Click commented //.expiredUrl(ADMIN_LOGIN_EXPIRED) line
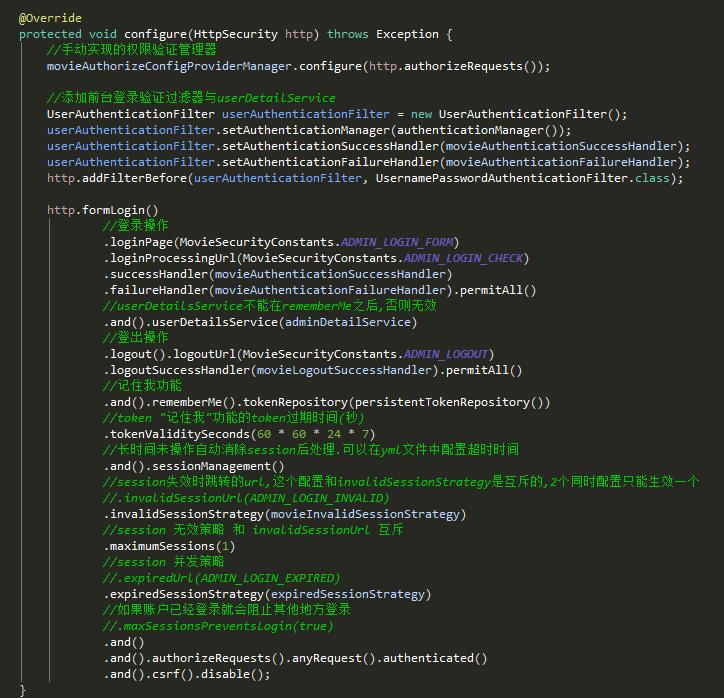The image size is (724, 698). (221, 578)
